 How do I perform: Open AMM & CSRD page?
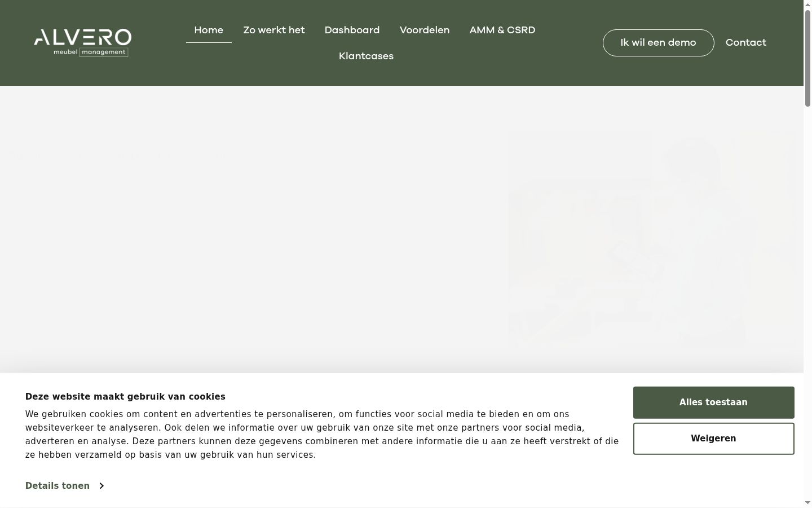[502, 30]
